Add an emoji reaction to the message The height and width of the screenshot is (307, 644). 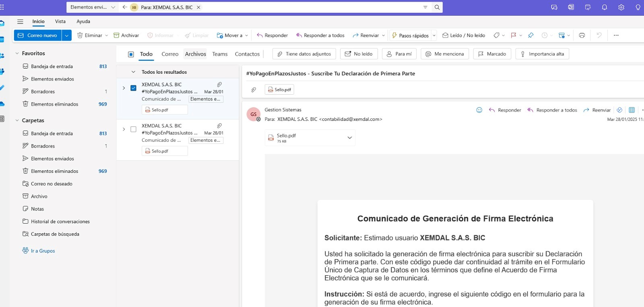pos(479,110)
